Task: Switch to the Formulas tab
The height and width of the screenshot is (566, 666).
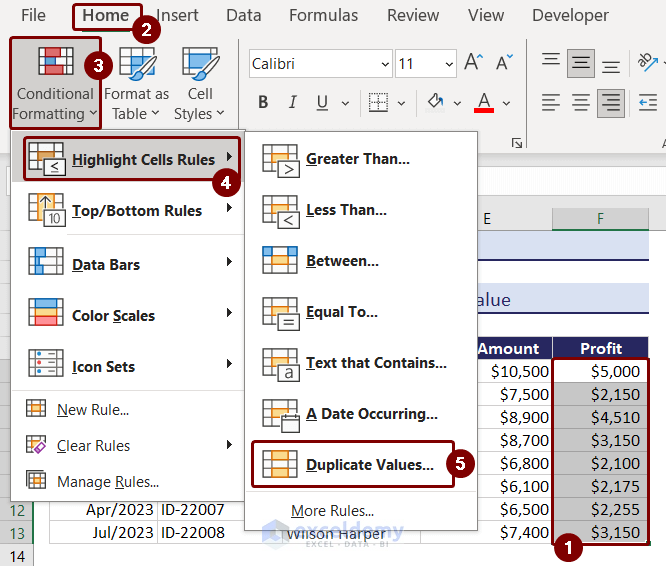Action: tap(323, 15)
